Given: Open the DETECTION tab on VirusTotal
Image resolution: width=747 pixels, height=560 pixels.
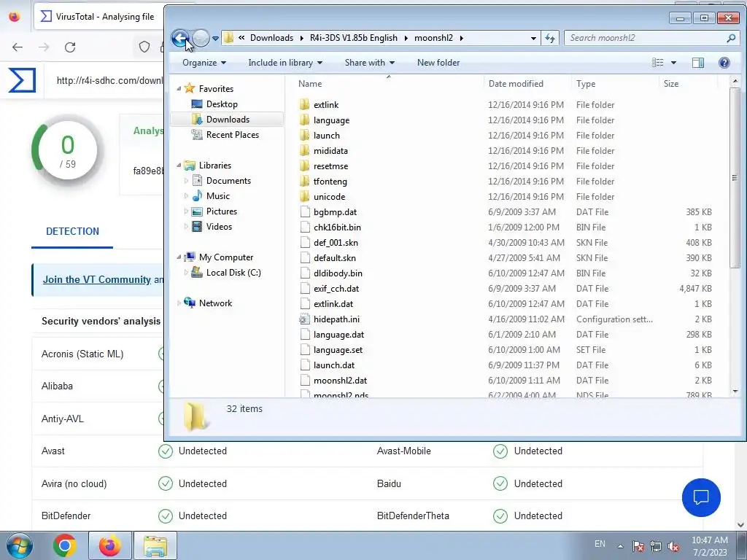Looking at the screenshot, I should coord(72,231).
